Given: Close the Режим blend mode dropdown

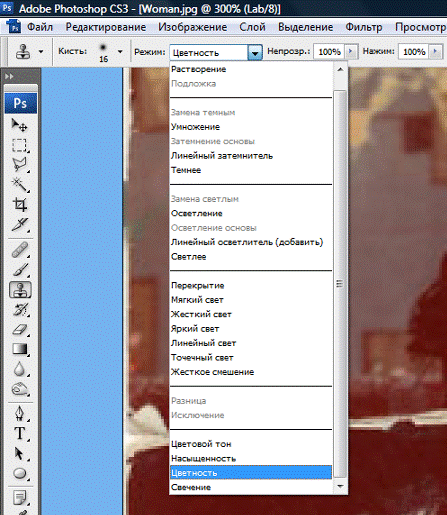Looking at the screenshot, I should coord(255,53).
